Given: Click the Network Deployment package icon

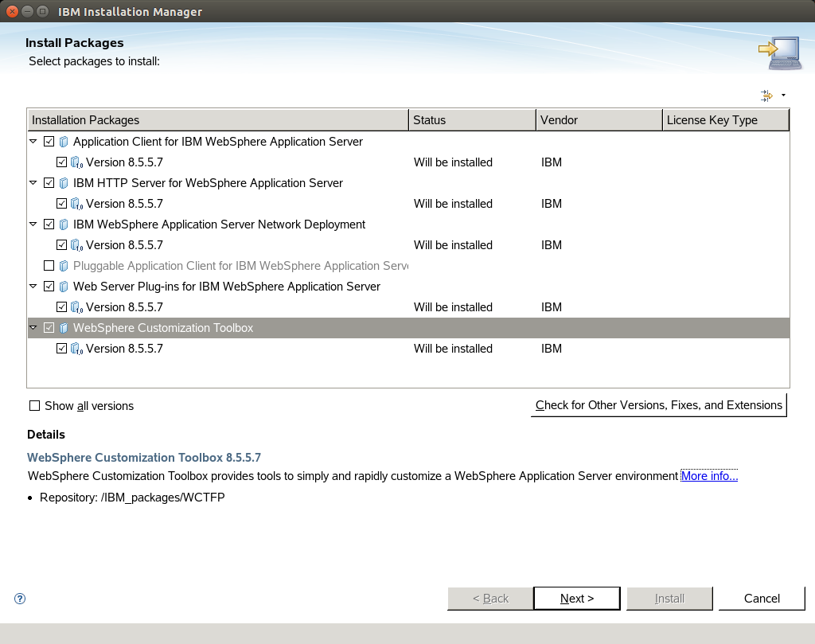Looking at the screenshot, I should click(64, 224).
